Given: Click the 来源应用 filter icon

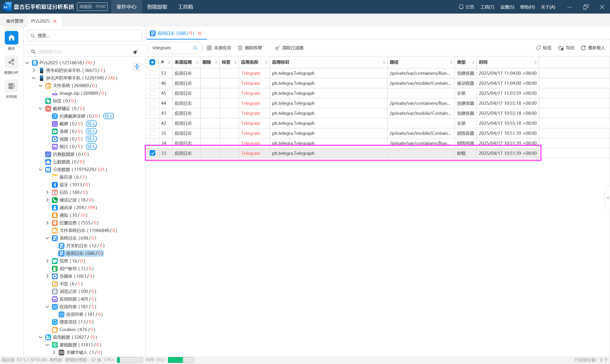Looking at the screenshot, I should [x=209, y=48].
